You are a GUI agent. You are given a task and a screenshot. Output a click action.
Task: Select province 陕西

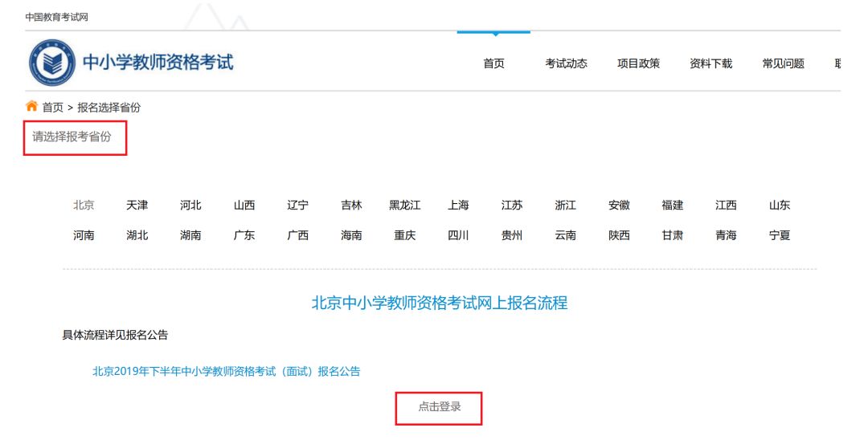(619, 235)
